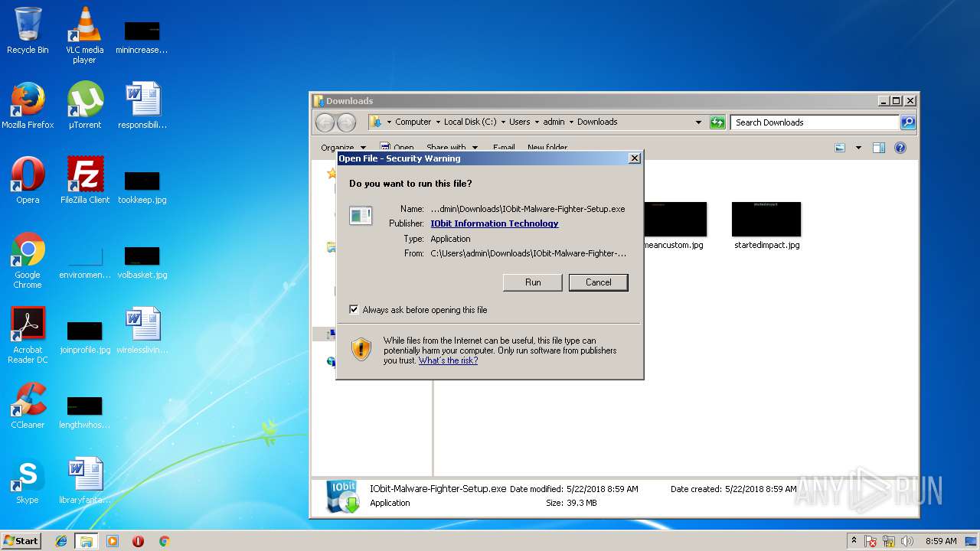Show hidden system tray icons
Screen dimensions: 980x551
pos(854,541)
